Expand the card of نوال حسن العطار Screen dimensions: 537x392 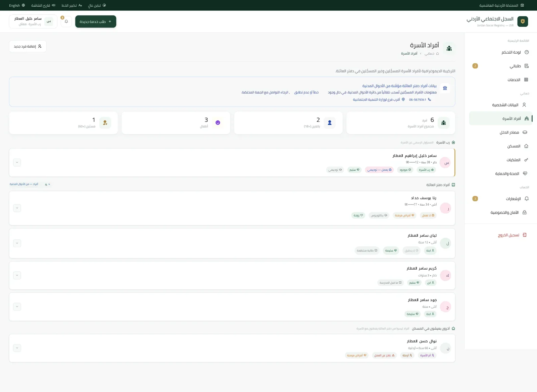pyautogui.click(x=17, y=348)
